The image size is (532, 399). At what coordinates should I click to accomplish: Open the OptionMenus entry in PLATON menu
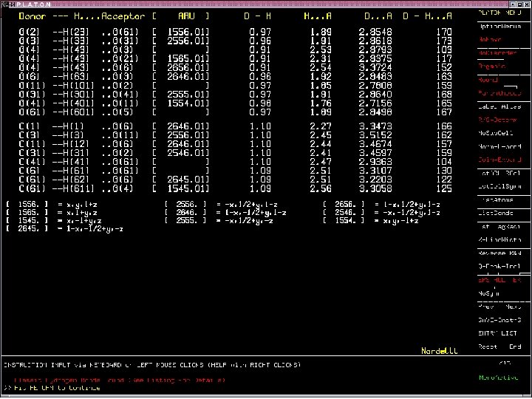(x=499, y=27)
